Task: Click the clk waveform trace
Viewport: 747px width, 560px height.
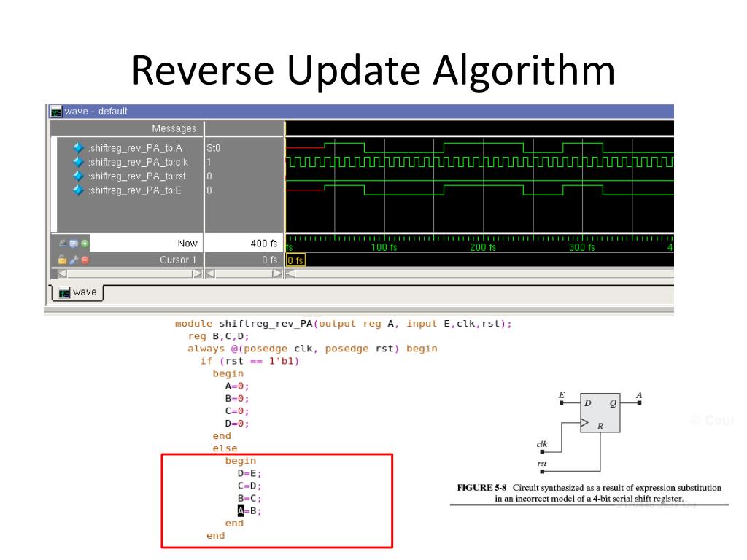Action: click(479, 162)
